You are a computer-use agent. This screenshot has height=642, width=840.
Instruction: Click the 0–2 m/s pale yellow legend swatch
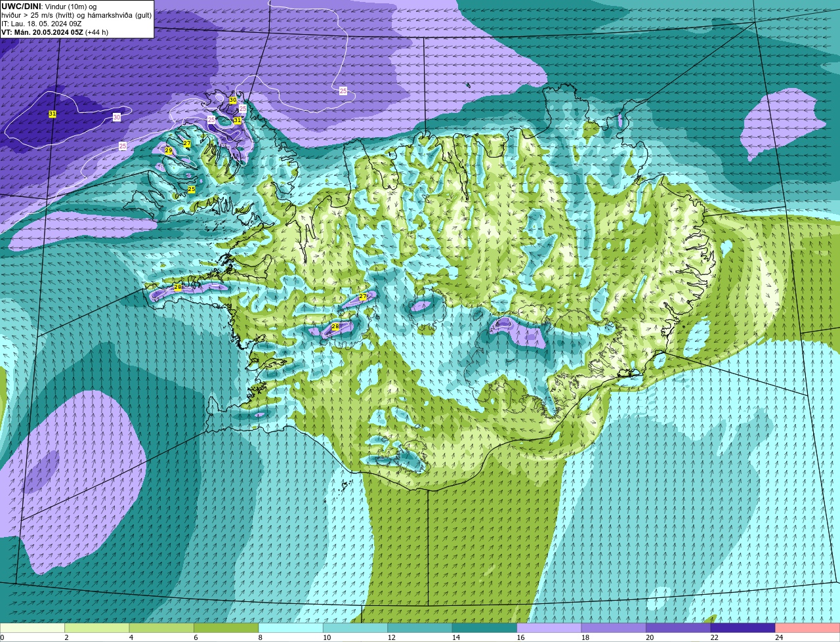(x=32, y=628)
